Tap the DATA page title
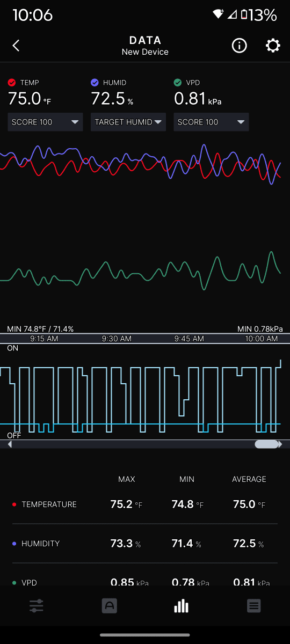The width and height of the screenshot is (290, 644). click(x=145, y=40)
